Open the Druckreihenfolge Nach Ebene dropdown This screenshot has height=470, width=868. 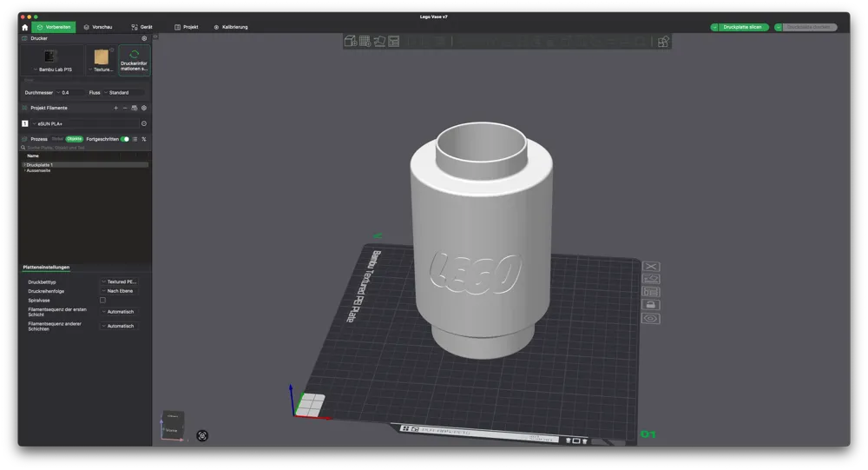coord(119,291)
